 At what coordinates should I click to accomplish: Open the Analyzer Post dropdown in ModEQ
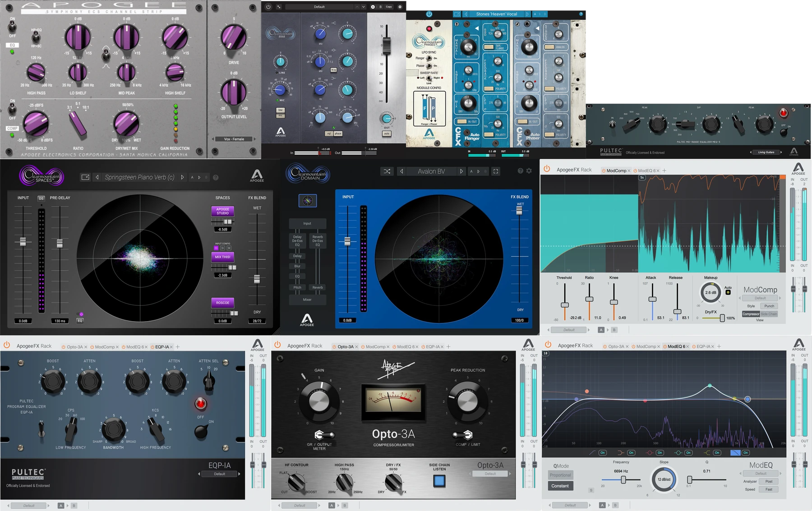tap(769, 481)
